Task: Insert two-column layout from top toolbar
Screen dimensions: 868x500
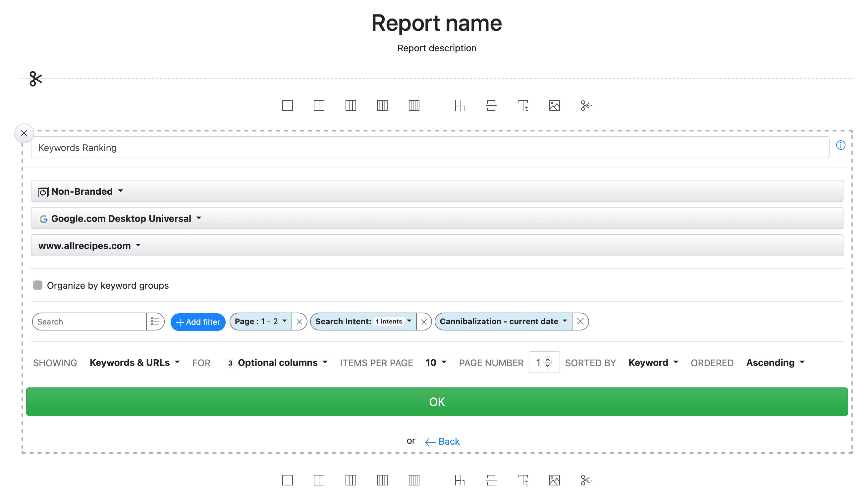Action: 319,105
